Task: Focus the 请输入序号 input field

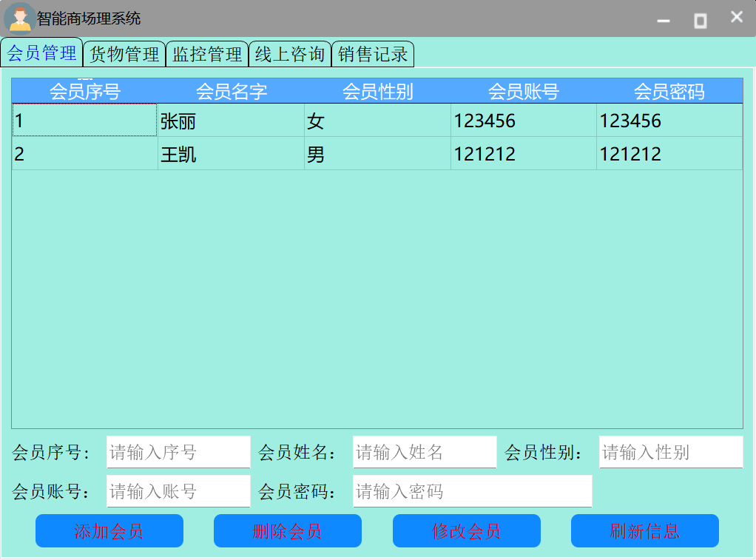Action: [178, 452]
